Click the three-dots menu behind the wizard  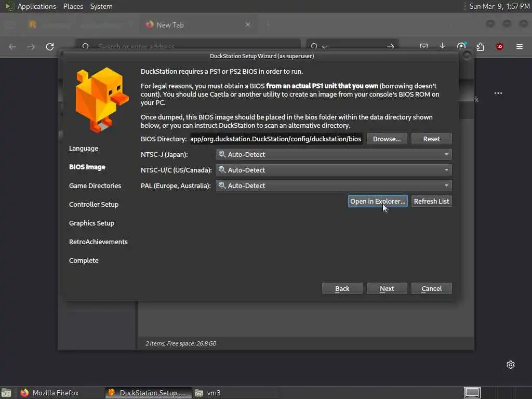point(498,93)
